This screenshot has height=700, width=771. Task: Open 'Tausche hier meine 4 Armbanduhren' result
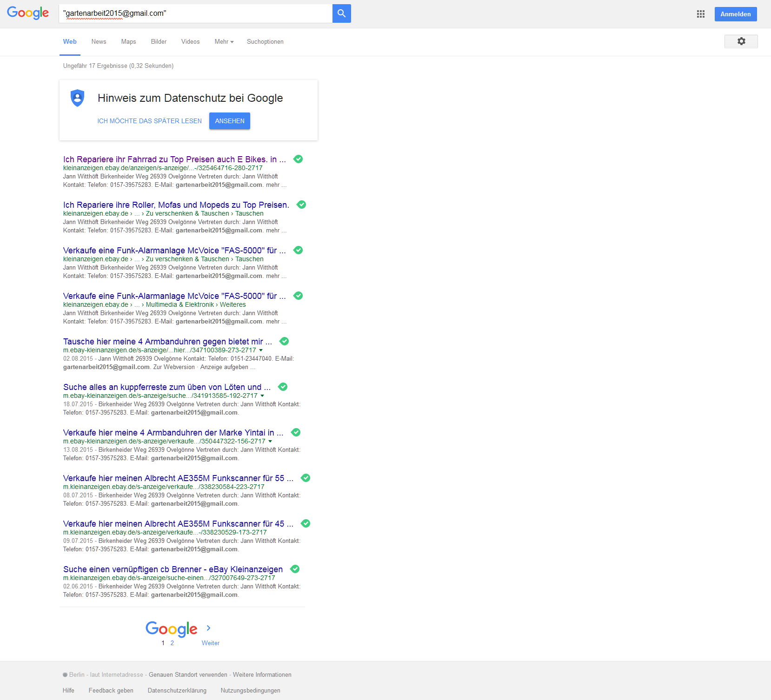click(167, 342)
